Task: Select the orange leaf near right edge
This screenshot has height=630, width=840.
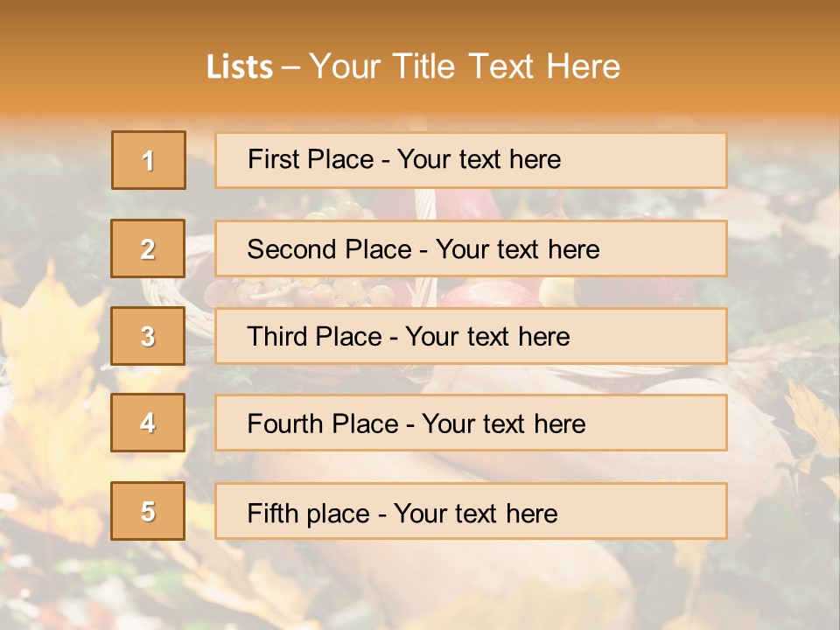Action: [812, 423]
